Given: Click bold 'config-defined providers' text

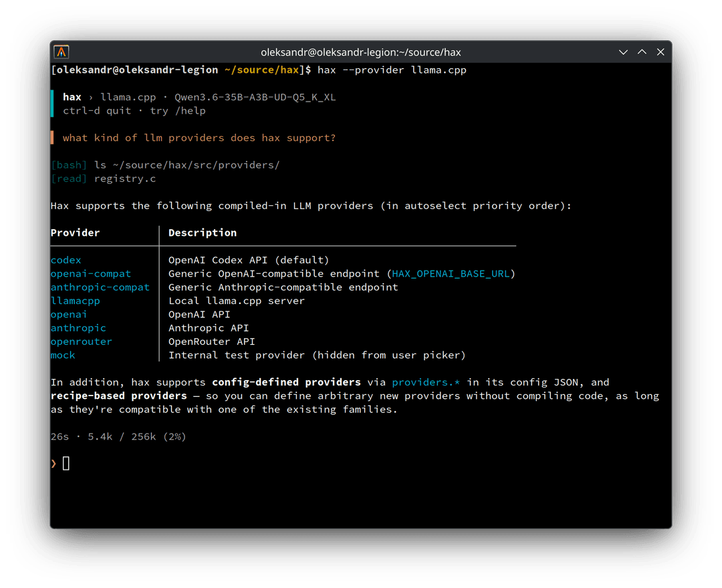Looking at the screenshot, I should click(x=286, y=382).
